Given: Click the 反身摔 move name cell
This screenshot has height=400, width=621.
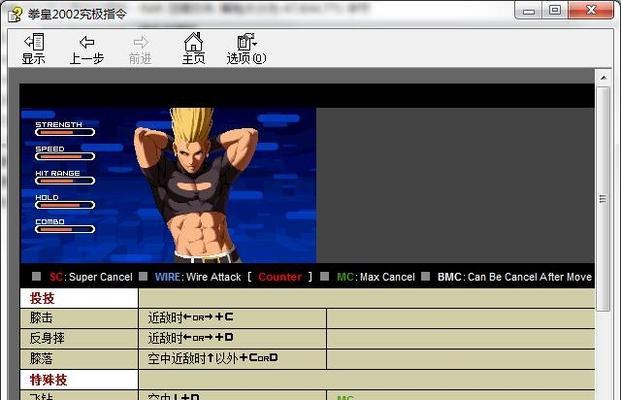Looking at the screenshot, I should tap(79, 339).
